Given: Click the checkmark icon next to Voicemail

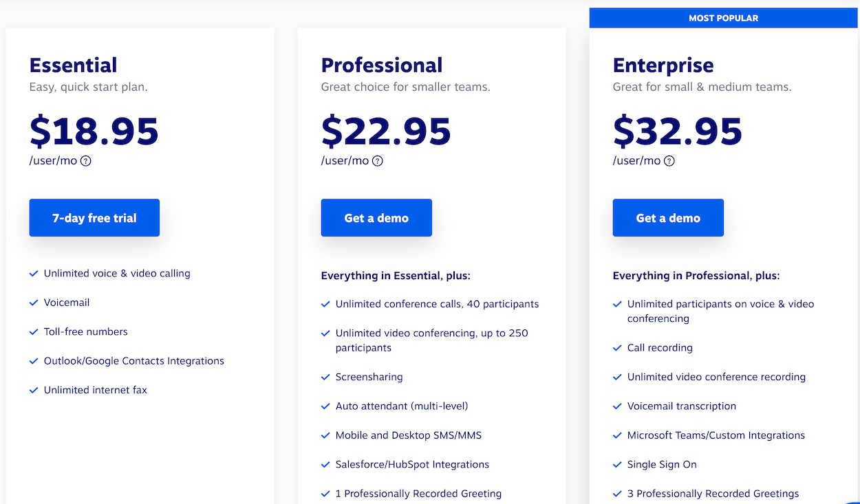Looking at the screenshot, I should (x=34, y=303).
